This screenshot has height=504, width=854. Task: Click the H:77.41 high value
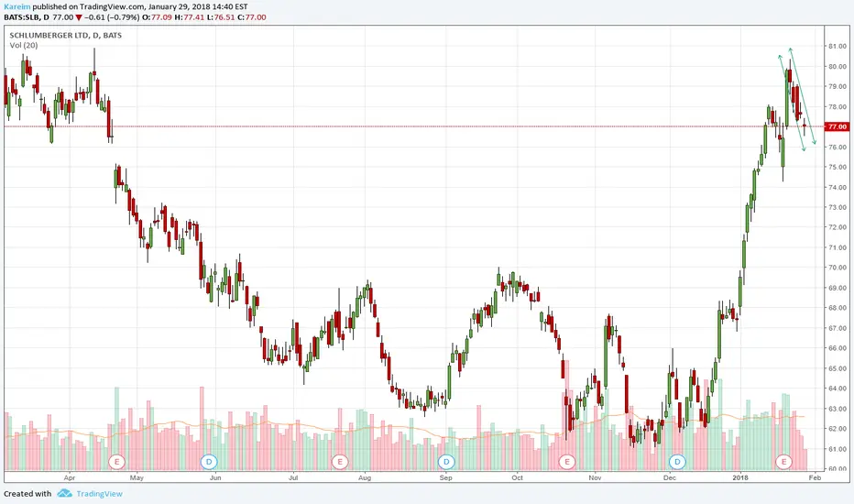pos(190,16)
